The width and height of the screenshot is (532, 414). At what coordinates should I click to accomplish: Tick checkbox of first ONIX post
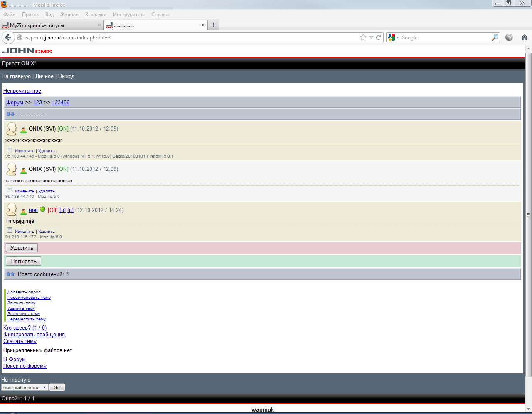coord(10,150)
